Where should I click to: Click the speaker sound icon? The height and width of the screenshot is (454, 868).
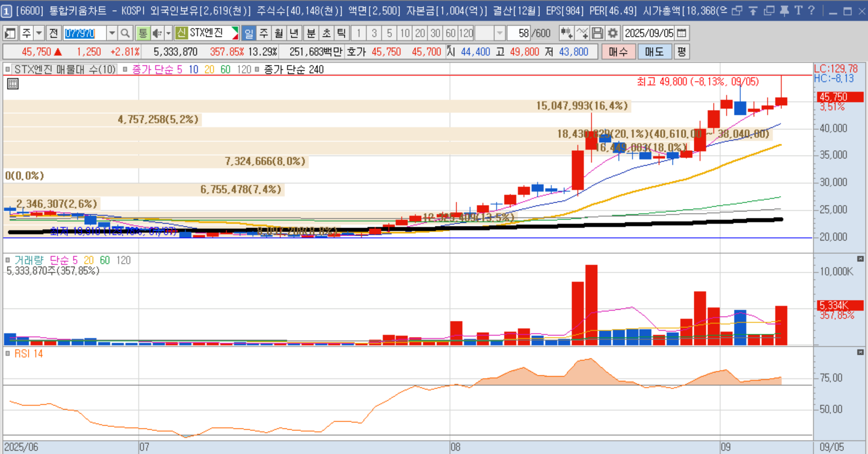(x=157, y=33)
